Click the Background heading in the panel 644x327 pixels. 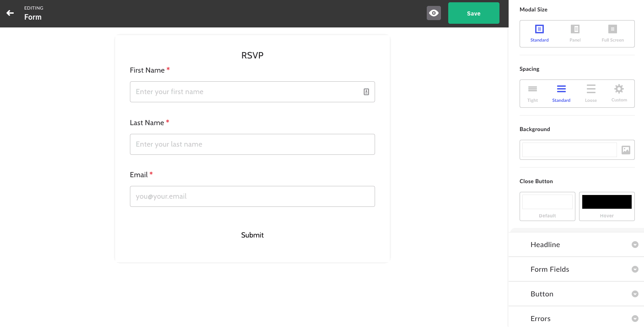pos(535,129)
